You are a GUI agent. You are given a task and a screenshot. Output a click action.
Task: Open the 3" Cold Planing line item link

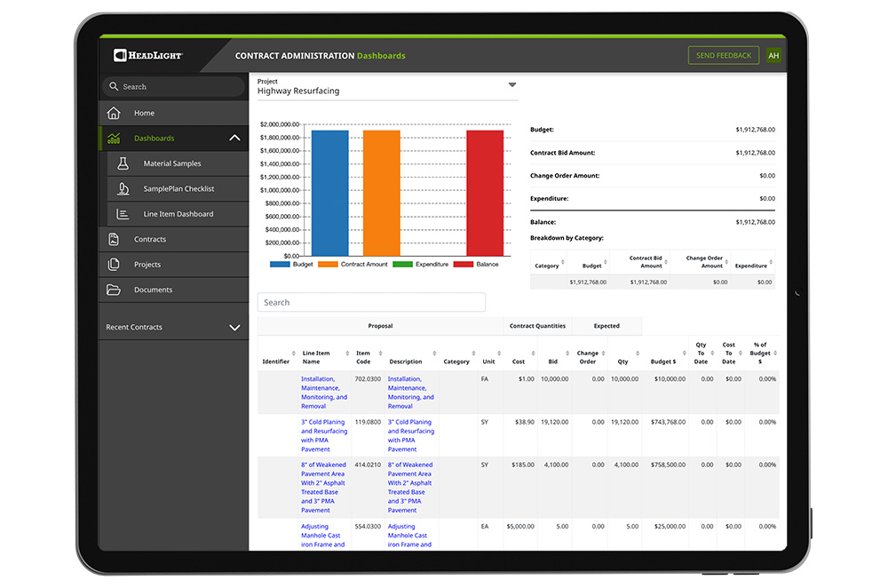323,435
